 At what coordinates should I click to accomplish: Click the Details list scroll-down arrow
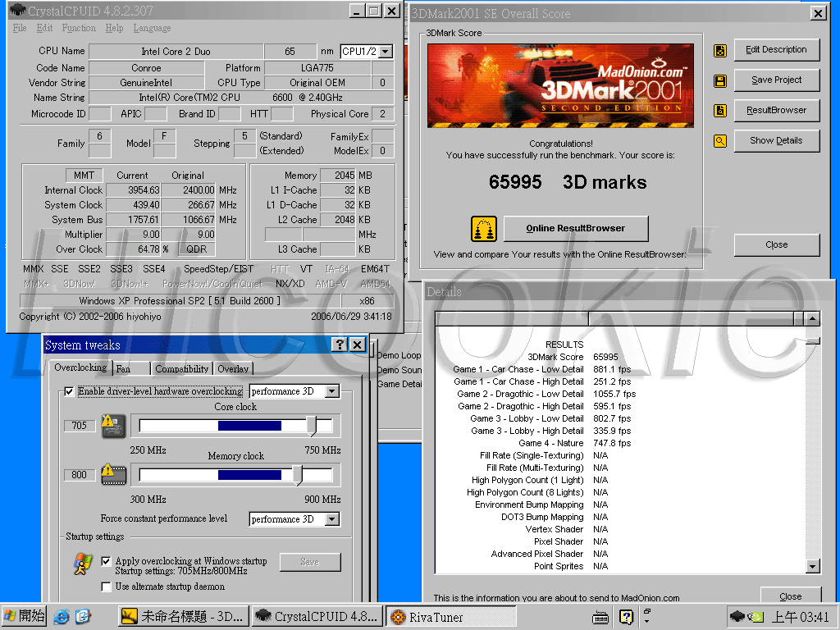click(813, 566)
